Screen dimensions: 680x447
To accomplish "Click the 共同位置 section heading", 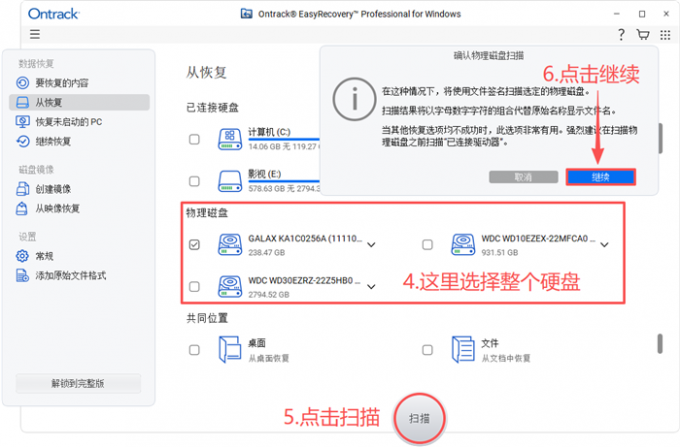I will point(207,318).
